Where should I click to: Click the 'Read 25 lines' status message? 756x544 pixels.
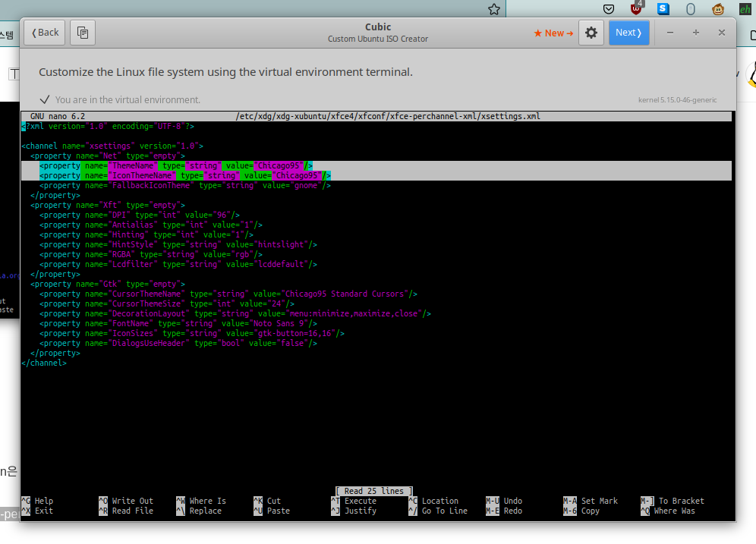coord(374,491)
